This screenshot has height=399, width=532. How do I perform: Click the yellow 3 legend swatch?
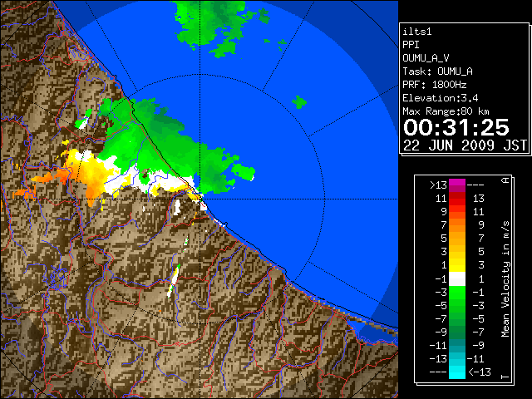coord(457,264)
